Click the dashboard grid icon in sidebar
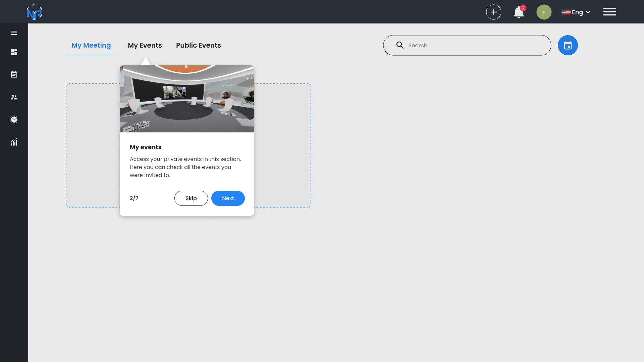The width and height of the screenshot is (644, 362). (x=14, y=52)
